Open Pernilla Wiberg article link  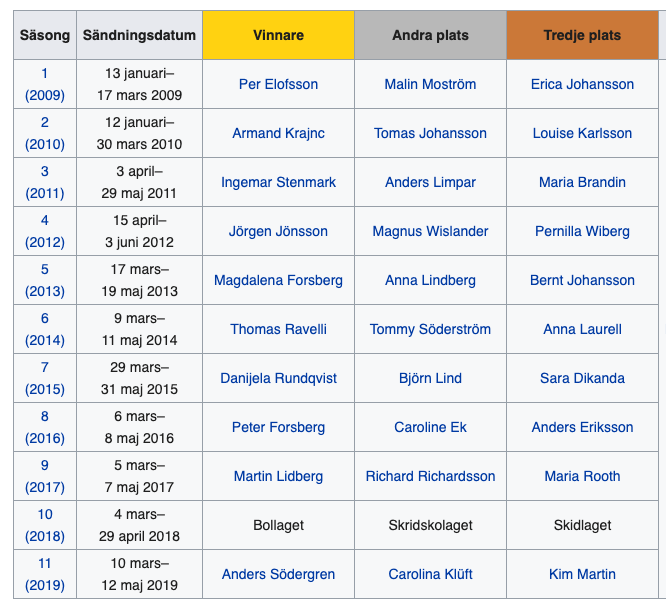582,231
